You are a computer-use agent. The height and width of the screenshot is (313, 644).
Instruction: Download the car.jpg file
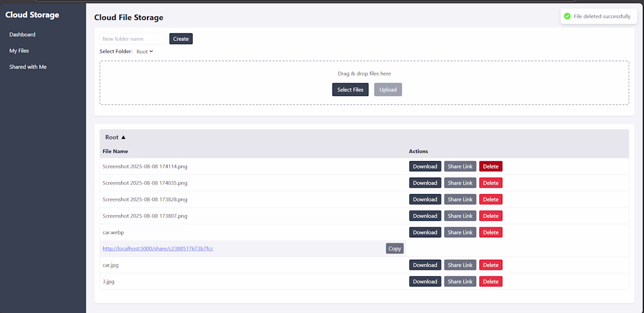425,266
